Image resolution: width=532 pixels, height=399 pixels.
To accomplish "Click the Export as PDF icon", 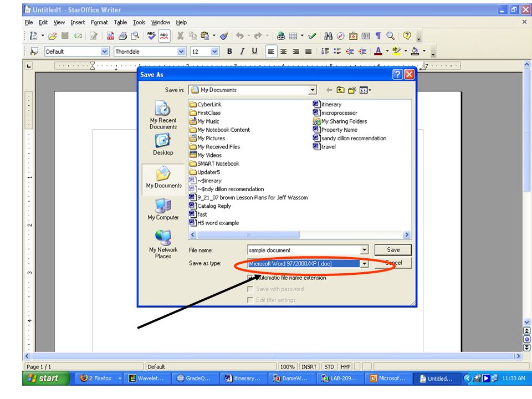I will coord(110,35).
